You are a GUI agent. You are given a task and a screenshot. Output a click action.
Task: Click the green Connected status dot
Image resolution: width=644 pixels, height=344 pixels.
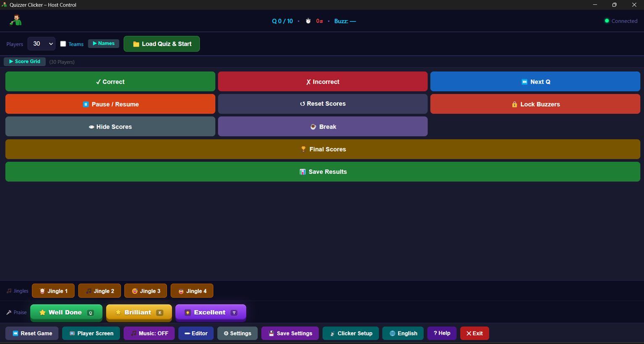coord(607,21)
